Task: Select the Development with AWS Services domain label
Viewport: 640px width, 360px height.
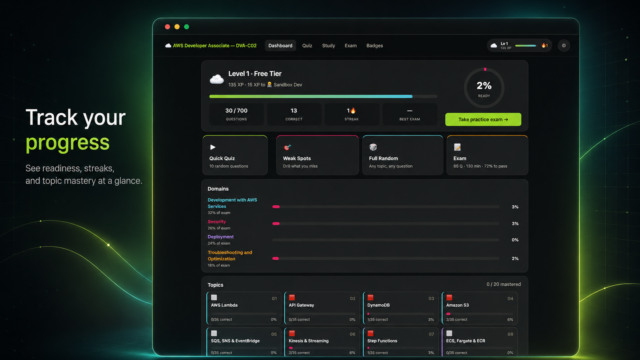Action: pos(232,203)
